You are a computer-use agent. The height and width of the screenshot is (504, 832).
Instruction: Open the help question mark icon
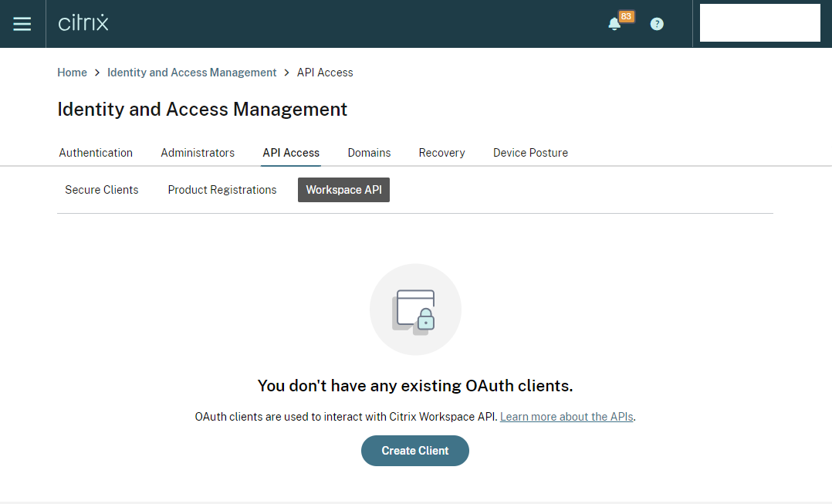pyautogui.click(x=657, y=24)
